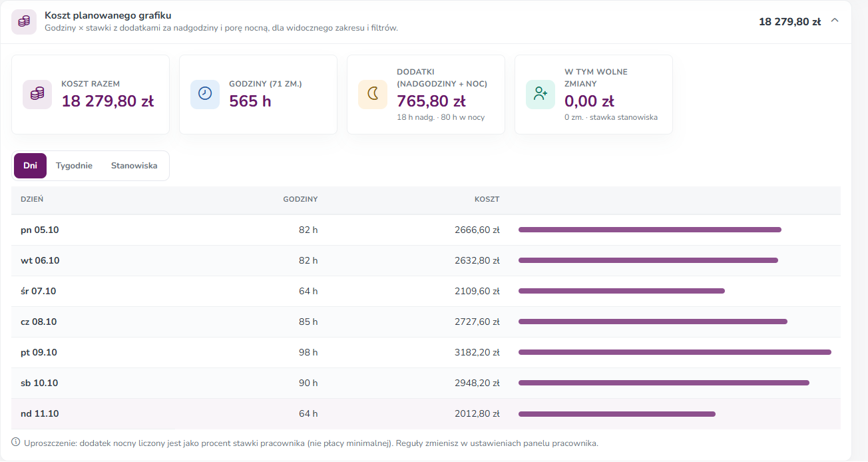Viewport: 868px width, 462px height.
Task: Click the nd 11.10 cost bar
Action: click(x=617, y=413)
